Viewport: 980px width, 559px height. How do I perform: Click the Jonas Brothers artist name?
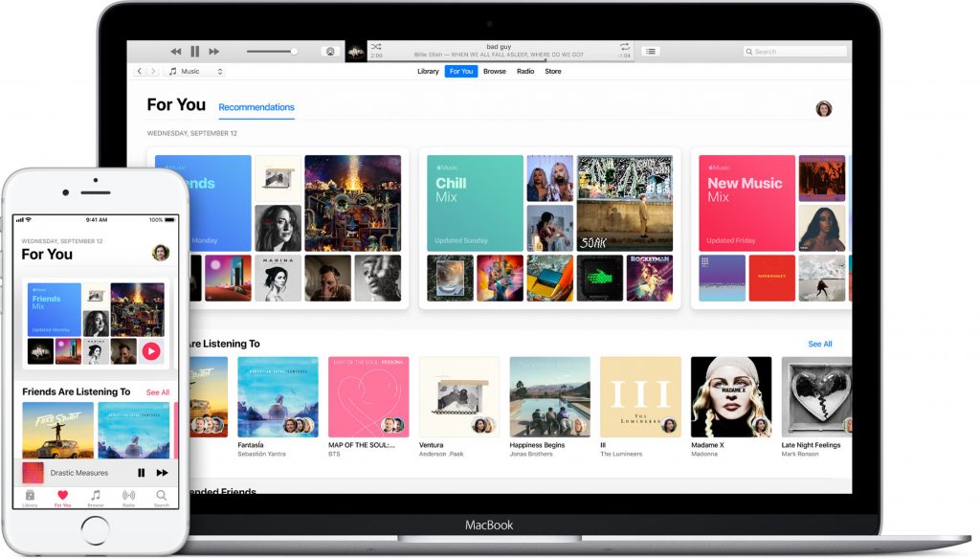pyautogui.click(x=531, y=454)
